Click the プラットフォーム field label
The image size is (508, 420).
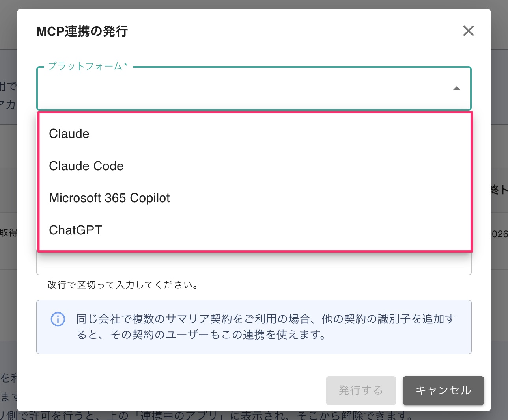pos(88,66)
